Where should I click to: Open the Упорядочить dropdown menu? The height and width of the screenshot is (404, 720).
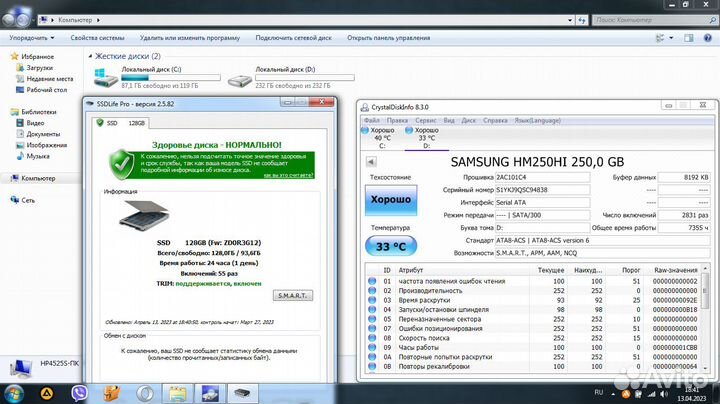tap(32, 38)
